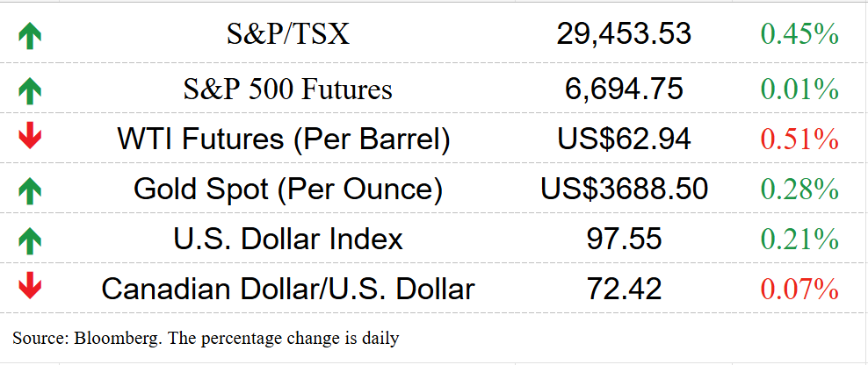The image size is (868, 365).
Task: Click the green up arrow beside S&P 500 Futures
Action: pyautogui.click(x=30, y=91)
